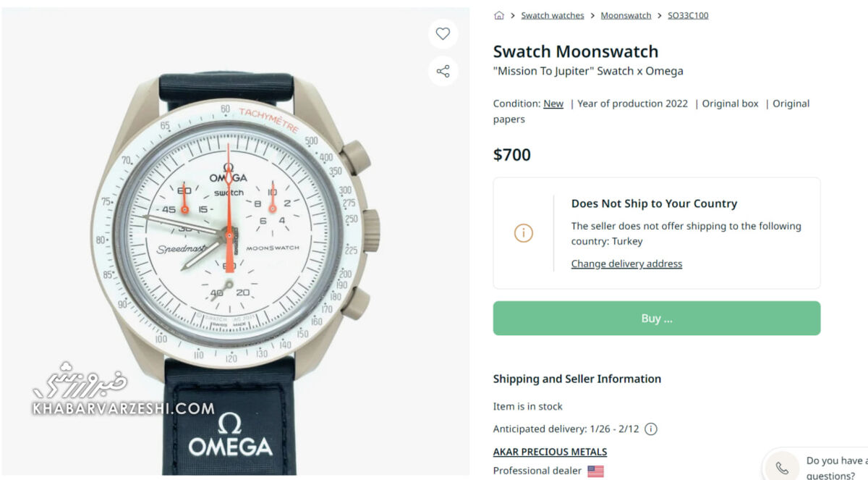The image size is (868, 480).
Task: Click the United States flag icon
Action: coord(595,471)
